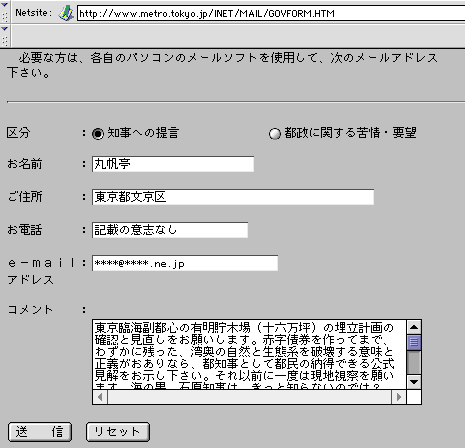Select the 都政に関する苦情・要望 radio option
Screen dimensions: 465x448
pyautogui.click(x=275, y=134)
